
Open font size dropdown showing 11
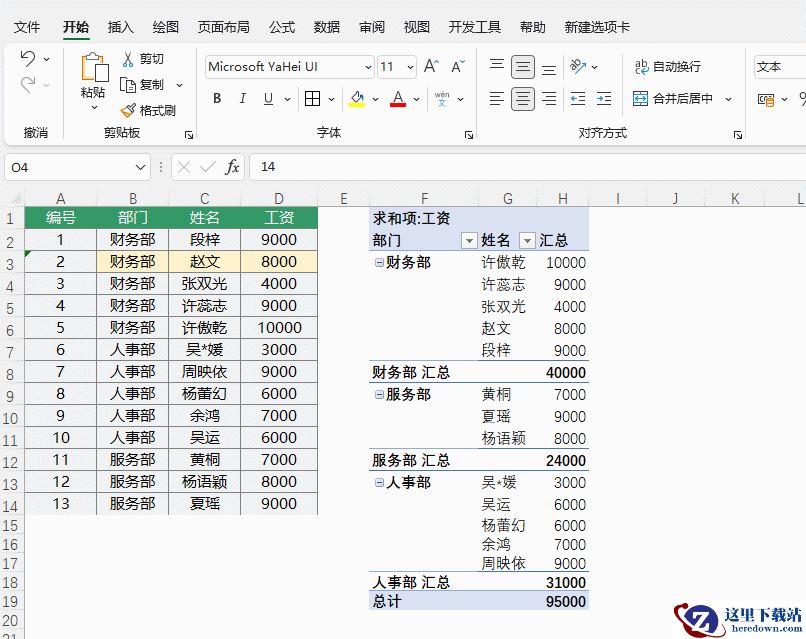click(410, 67)
